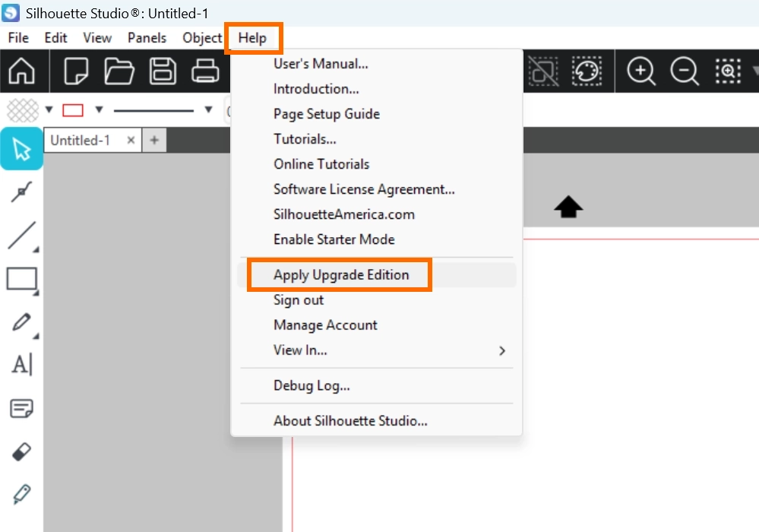This screenshot has width=759, height=532.
Task: Zoom in with the magnifier plus icon
Action: coord(641,71)
